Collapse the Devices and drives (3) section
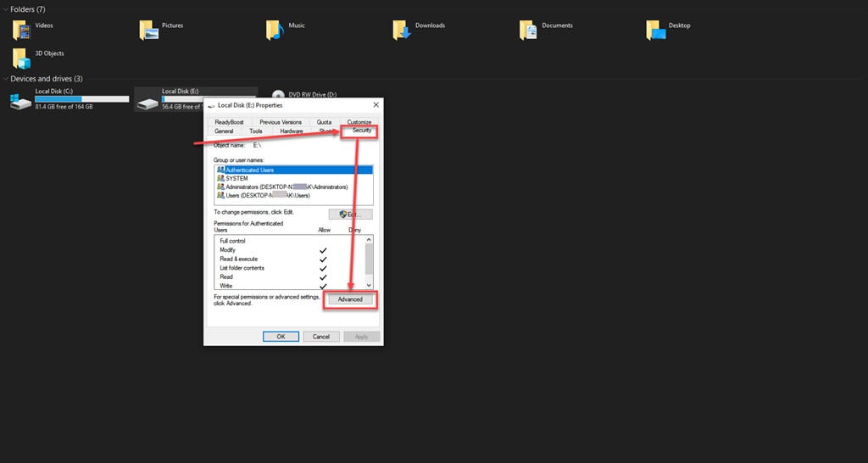 pos(6,79)
